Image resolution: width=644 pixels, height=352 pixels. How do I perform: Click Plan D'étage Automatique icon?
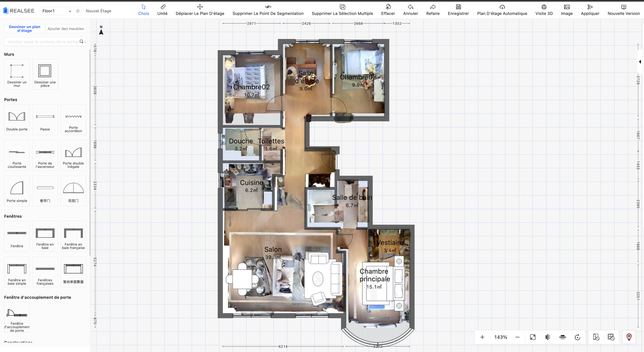pyautogui.click(x=502, y=10)
